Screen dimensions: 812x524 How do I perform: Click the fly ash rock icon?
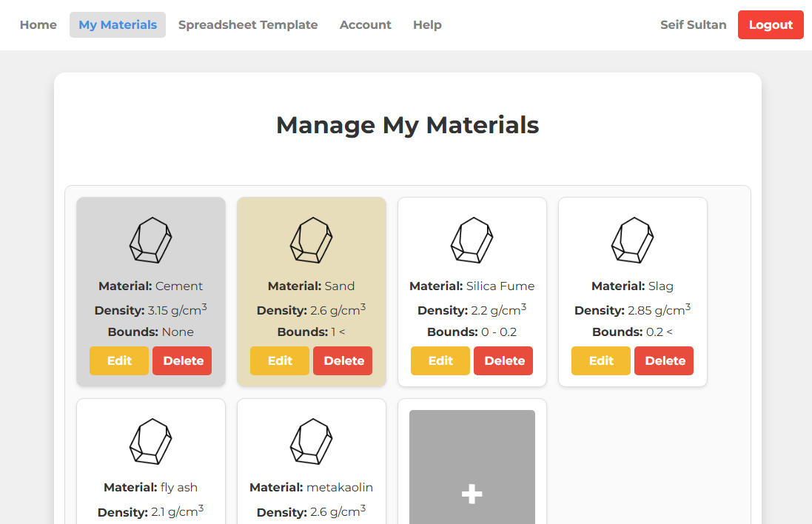(x=151, y=442)
